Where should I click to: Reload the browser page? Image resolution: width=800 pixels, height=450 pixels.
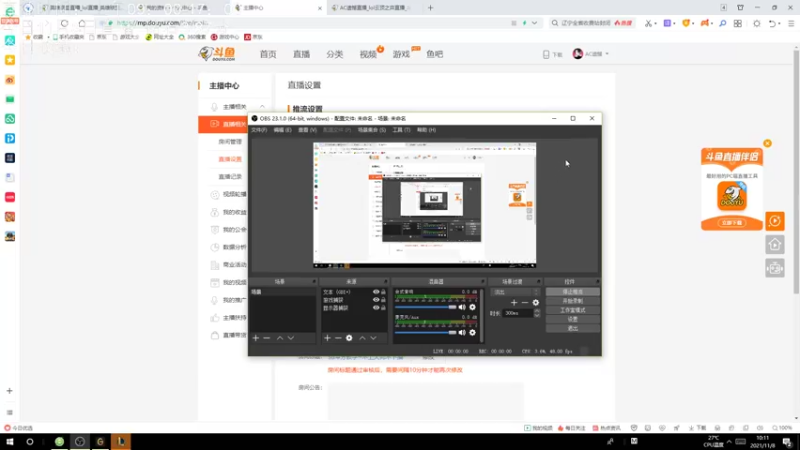64,23
